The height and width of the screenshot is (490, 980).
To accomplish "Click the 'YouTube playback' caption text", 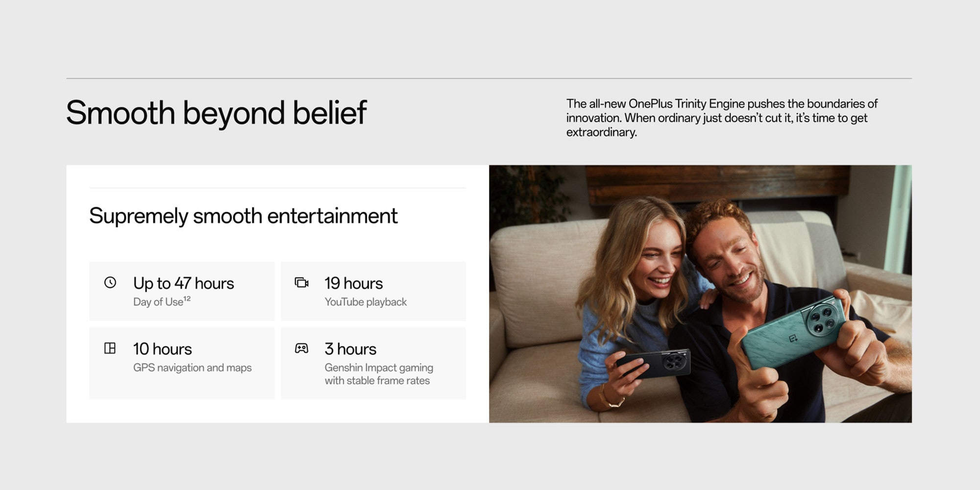I will tap(366, 302).
